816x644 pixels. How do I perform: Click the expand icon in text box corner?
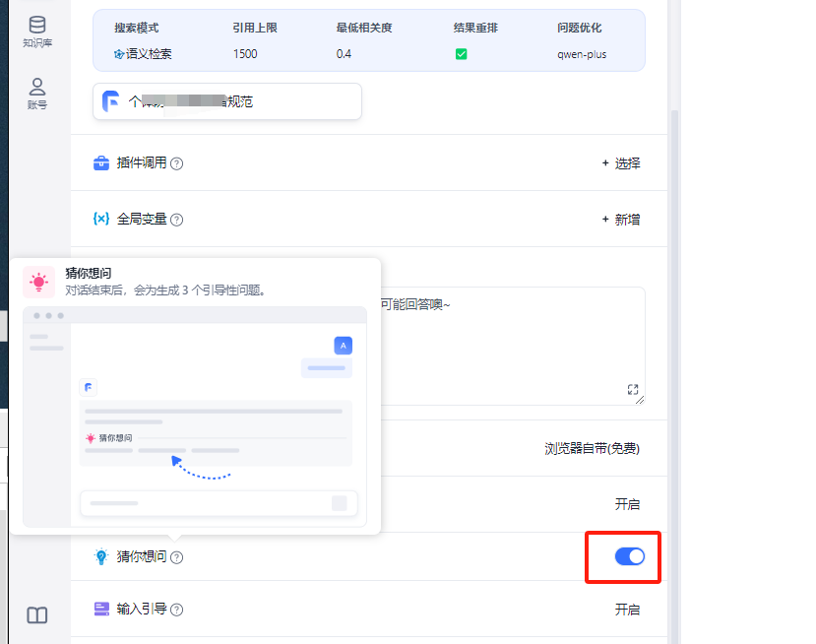(633, 390)
